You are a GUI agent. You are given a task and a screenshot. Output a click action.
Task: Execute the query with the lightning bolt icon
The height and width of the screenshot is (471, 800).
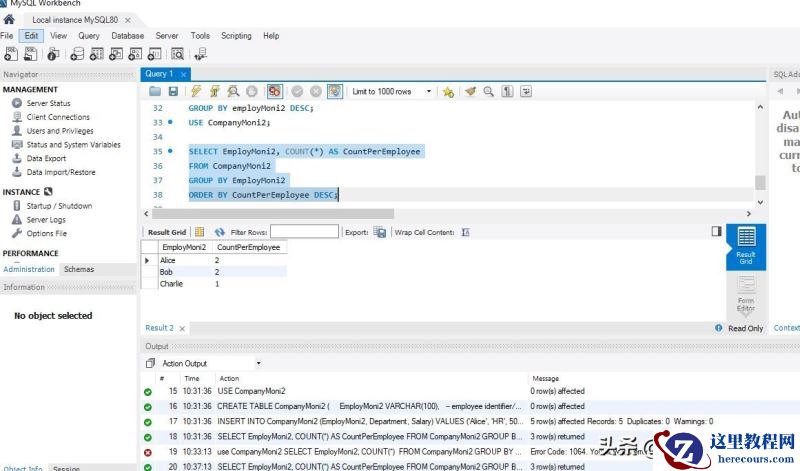195,91
